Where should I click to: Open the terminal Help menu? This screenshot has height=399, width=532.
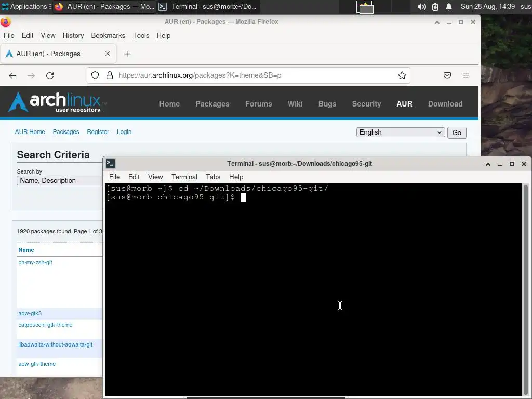(x=236, y=177)
